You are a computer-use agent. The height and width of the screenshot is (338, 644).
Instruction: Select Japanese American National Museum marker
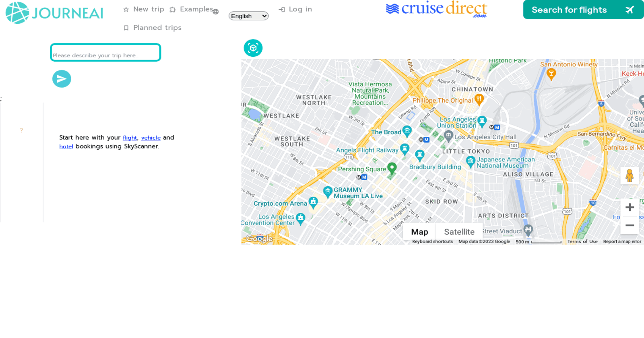pos(471,162)
